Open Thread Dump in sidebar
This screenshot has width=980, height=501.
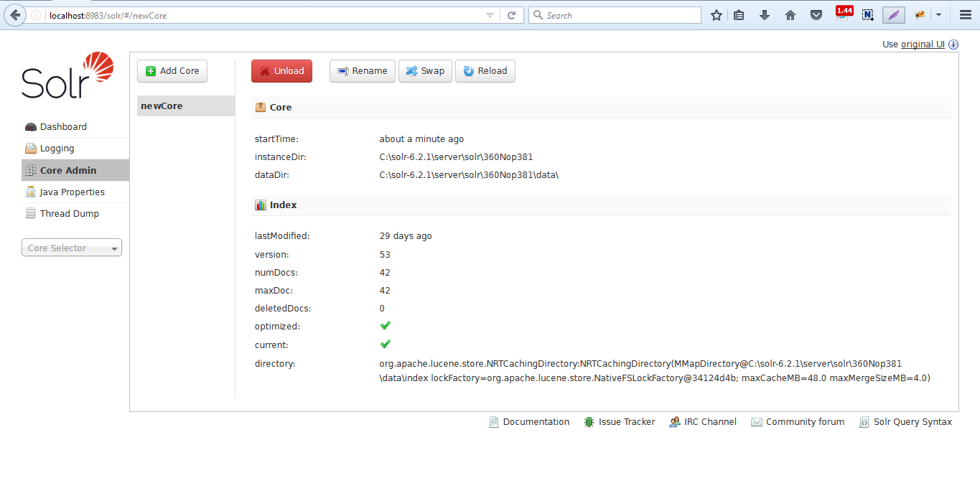(x=75, y=213)
